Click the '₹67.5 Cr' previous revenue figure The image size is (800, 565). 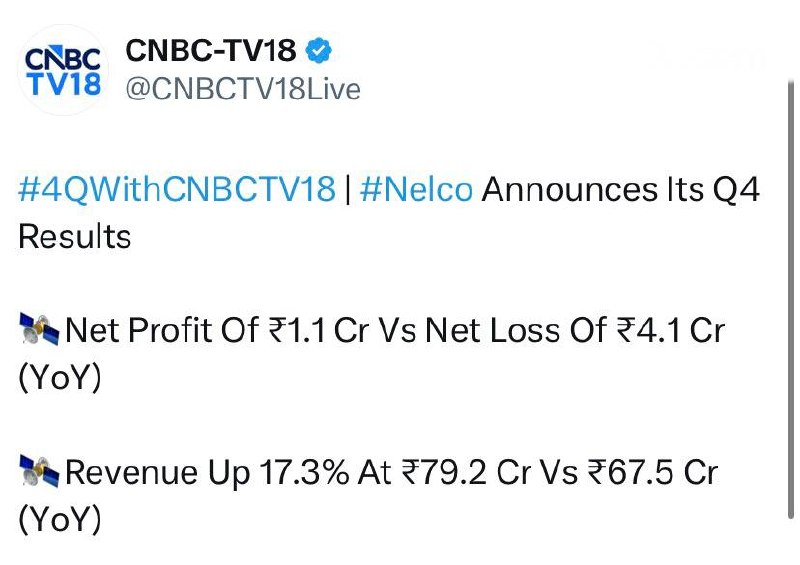(x=659, y=472)
